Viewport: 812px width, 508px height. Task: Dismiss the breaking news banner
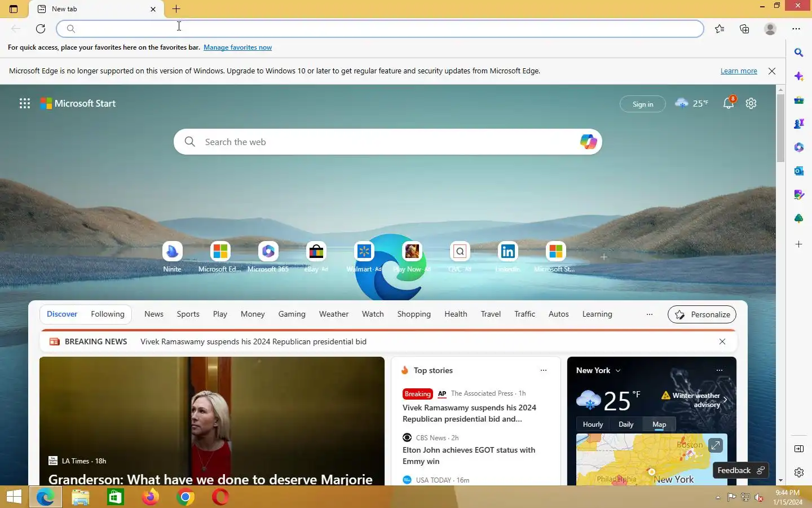coord(722,341)
